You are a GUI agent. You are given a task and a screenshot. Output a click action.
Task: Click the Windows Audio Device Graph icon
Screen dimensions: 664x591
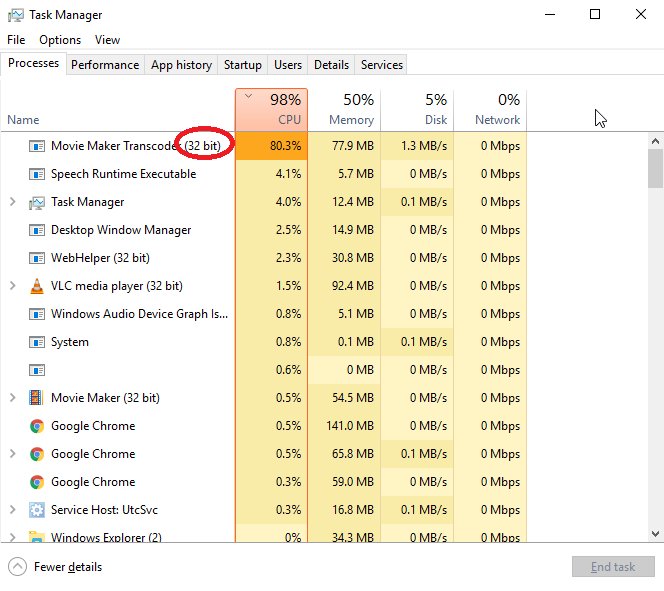(37, 314)
